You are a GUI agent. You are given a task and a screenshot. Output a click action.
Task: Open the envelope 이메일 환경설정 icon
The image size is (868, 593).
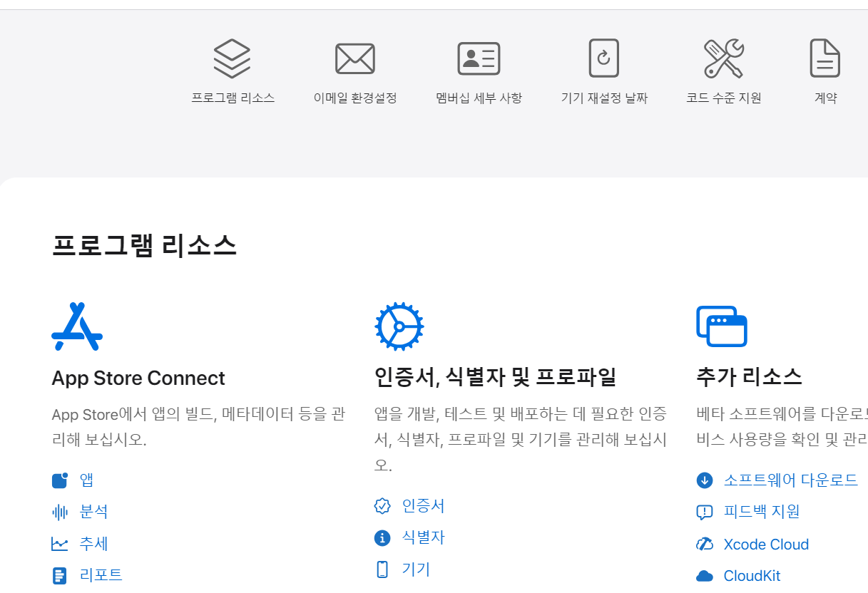tap(355, 58)
